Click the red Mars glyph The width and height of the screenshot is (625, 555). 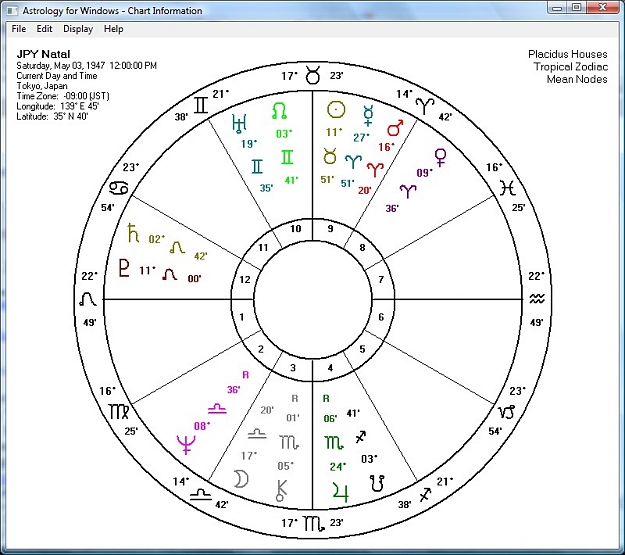395,128
